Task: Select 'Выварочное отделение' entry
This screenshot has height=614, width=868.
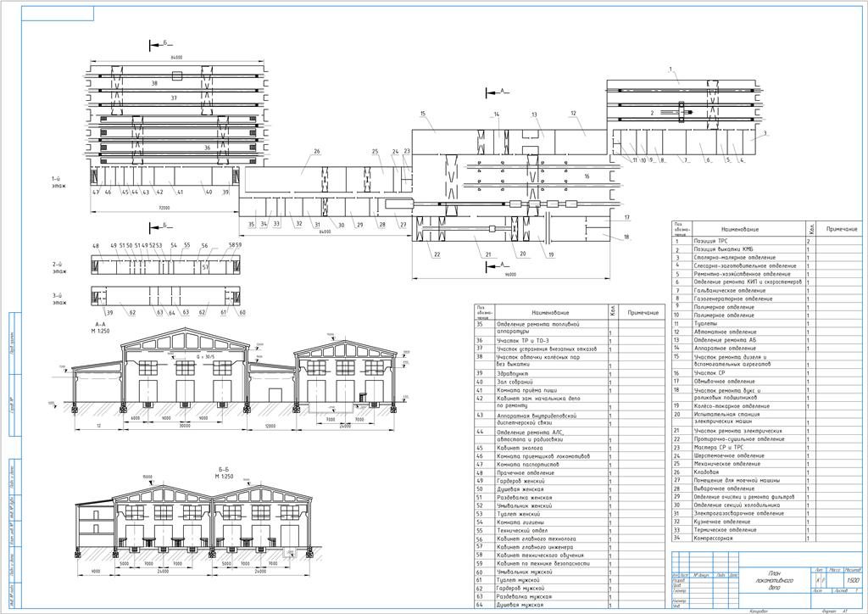Action: point(766,488)
